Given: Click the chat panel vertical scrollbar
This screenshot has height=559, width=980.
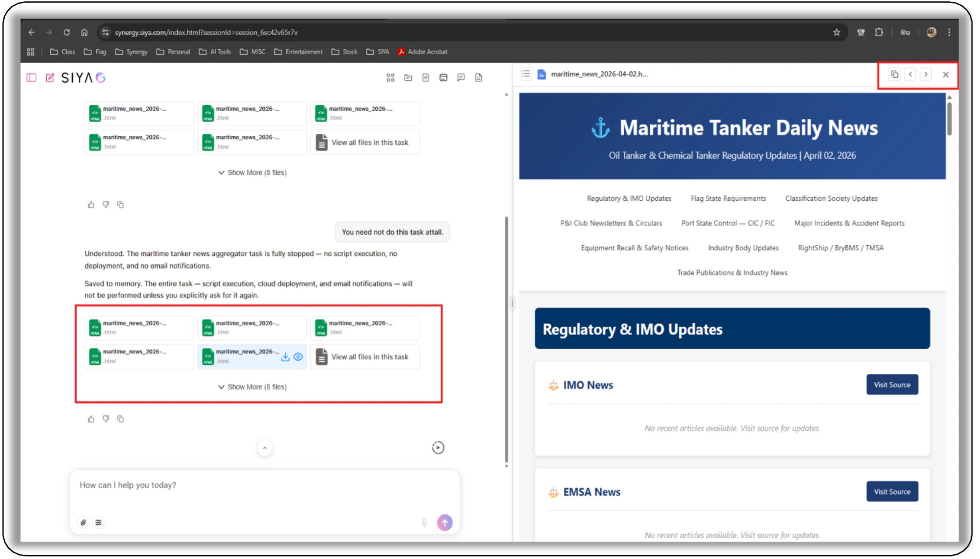Looking at the screenshot, I should (506, 340).
